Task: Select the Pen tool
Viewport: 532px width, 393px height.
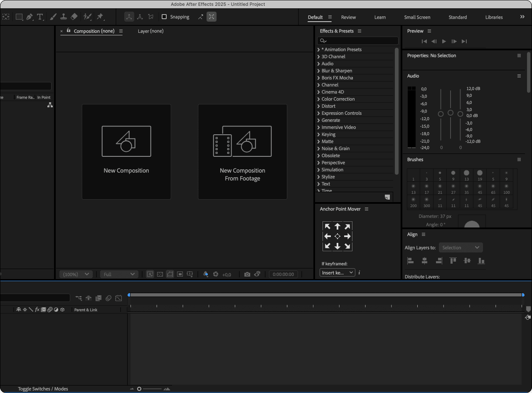Action: coord(29,17)
